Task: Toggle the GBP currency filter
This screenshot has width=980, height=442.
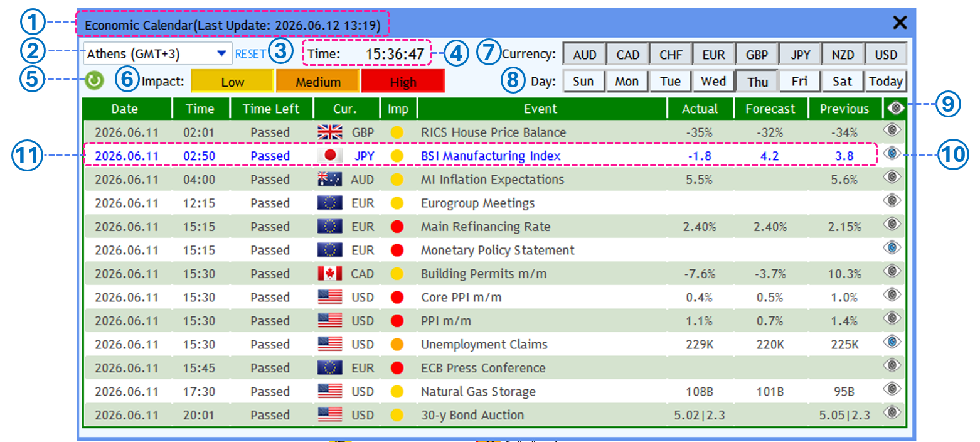Action: [757, 55]
